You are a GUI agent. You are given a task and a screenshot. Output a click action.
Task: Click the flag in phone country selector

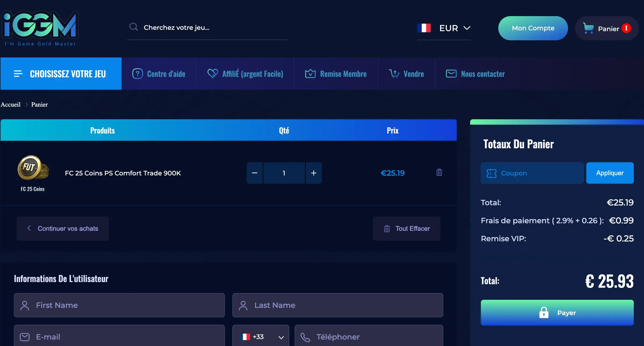pyautogui.click(x=245, y=337)
